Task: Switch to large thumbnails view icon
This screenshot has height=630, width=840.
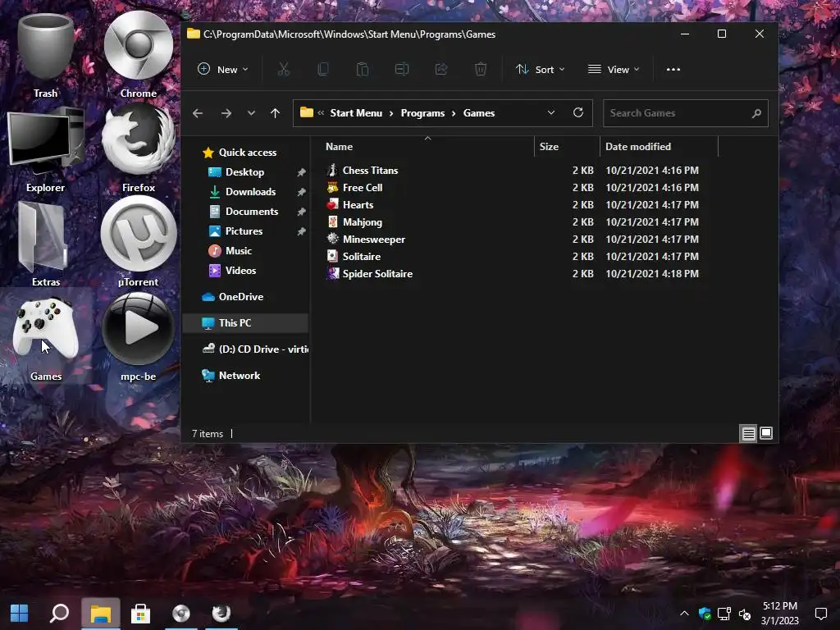Action: tap(766, 433)
